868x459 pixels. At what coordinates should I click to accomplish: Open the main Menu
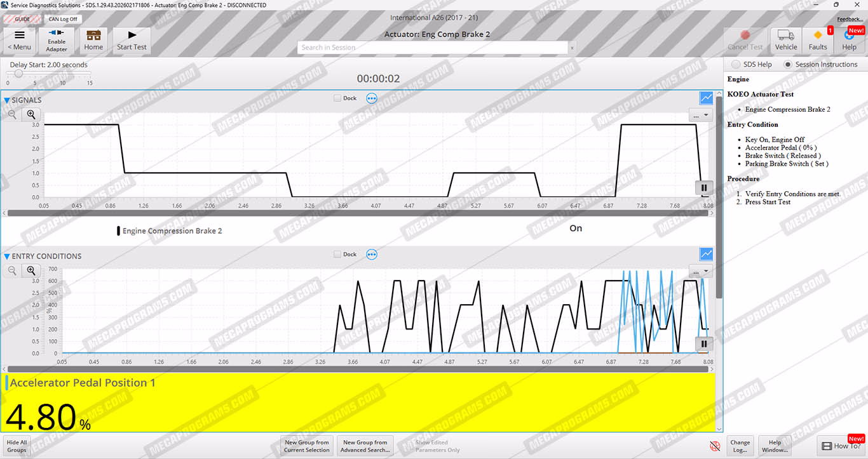(x=19, y=40)
